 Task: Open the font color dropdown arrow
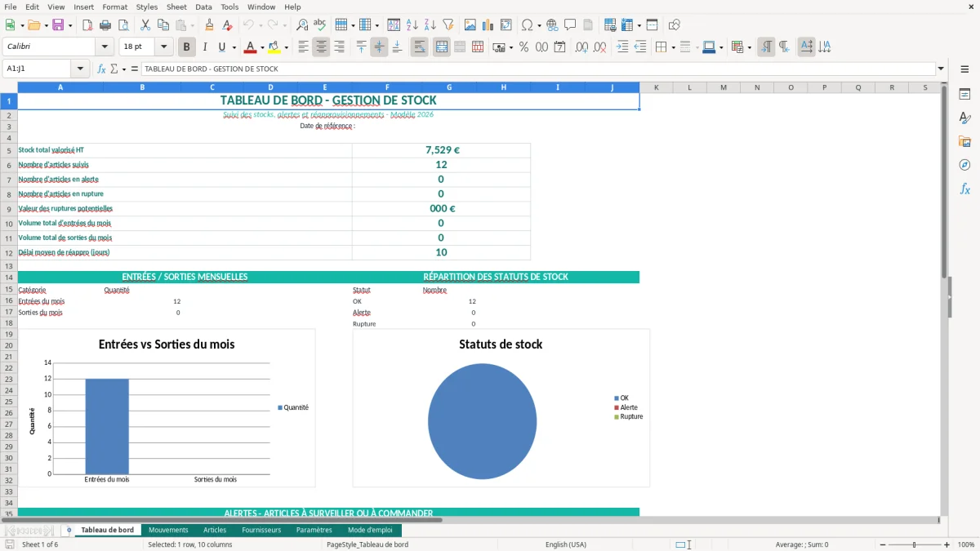262,47
